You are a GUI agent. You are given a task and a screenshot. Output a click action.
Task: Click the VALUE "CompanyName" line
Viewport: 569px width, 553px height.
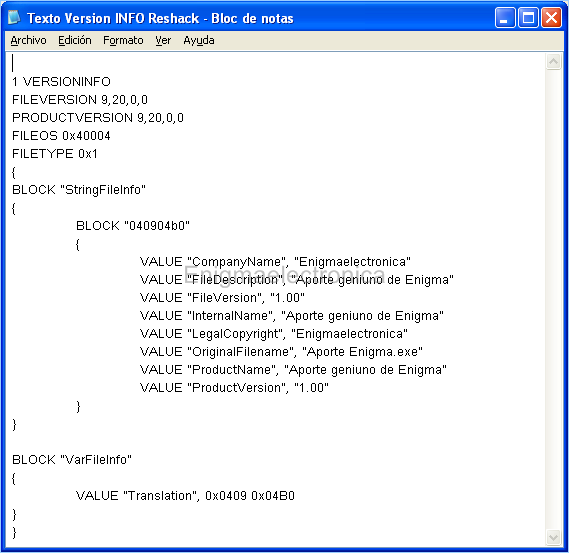(275, 262)
